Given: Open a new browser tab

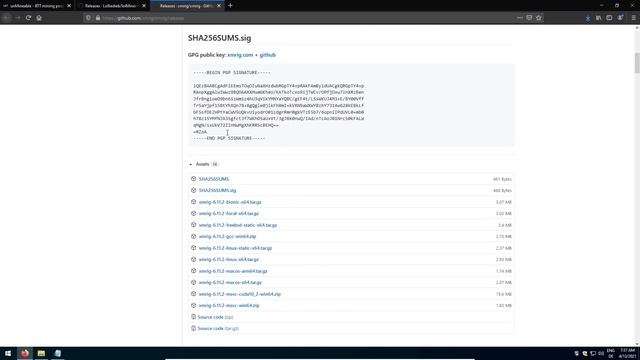Looking at the screenshot, I should tap(230, 6).
